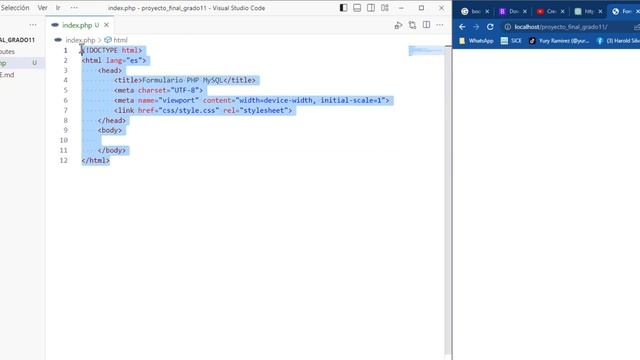Close the YouTube browser tab
Viewport: 640px width, 360px height.
click(562, 11)
